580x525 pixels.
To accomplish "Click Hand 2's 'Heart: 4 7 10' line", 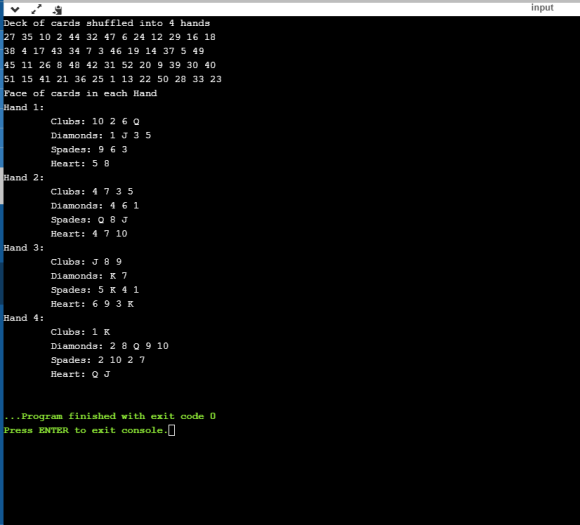I will pos(89,234).
